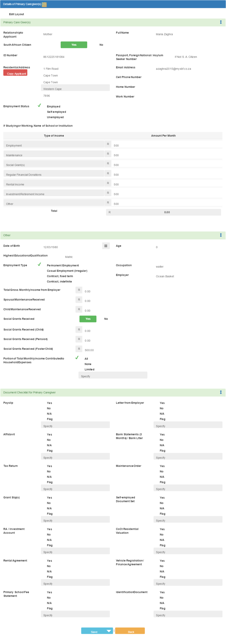Set Social Grants Received to No
The width and height of the screenshot is (226, 644).
click(106, 319)
